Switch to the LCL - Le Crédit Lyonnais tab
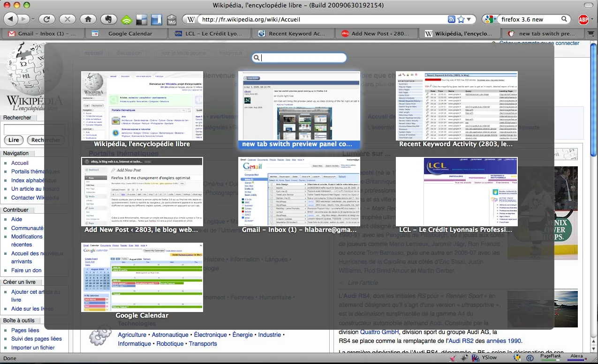The height and width of the screenshot is (364, 598). pos(209,34)
